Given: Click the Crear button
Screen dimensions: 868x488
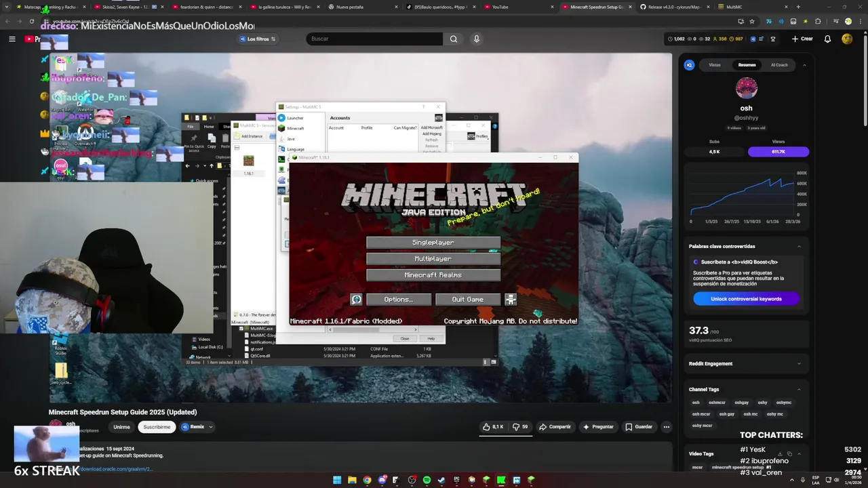Looking at the screenshot, I should click(802, 39).
